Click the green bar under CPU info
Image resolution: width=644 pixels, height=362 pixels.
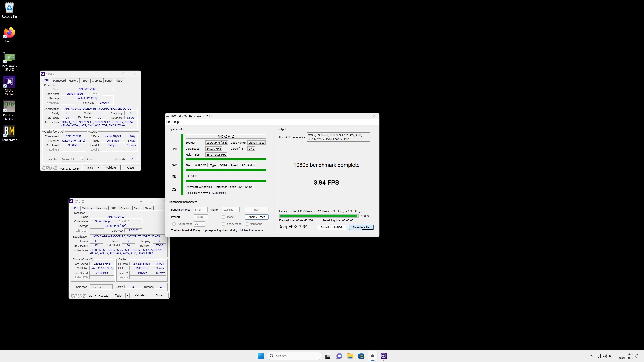(x=226, y=159)
